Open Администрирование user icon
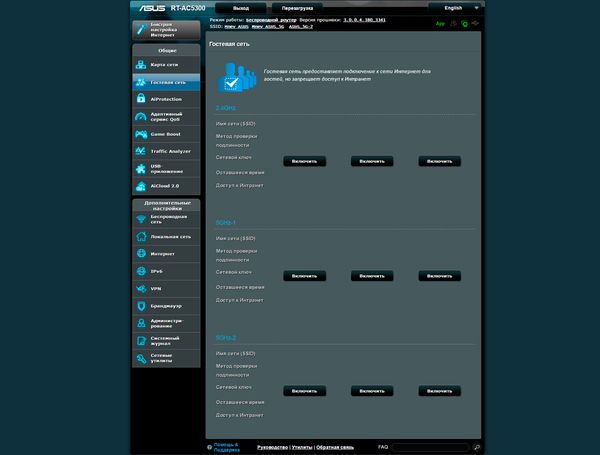Image resolution: width=600 pixels, height=455 pixels. tap(141, 323)
